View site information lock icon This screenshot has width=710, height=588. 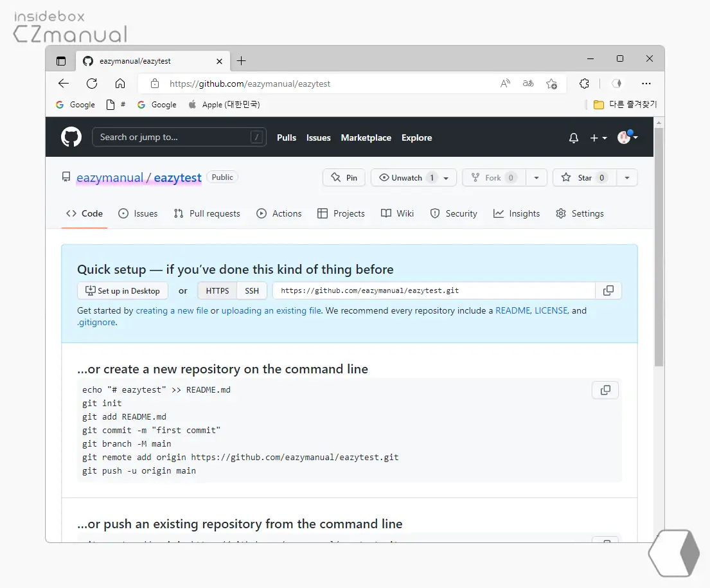(x=155, y=84)
